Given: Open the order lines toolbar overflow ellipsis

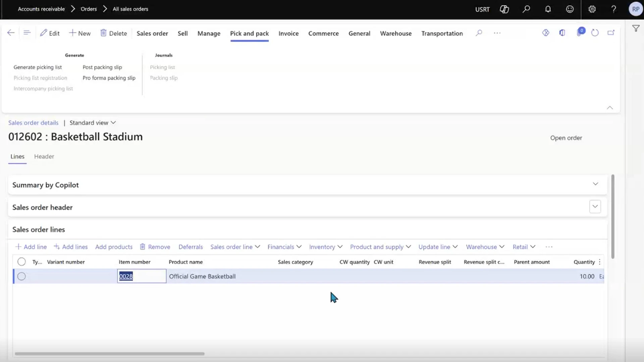Looking at the screenshot, I should pos(549,247).
